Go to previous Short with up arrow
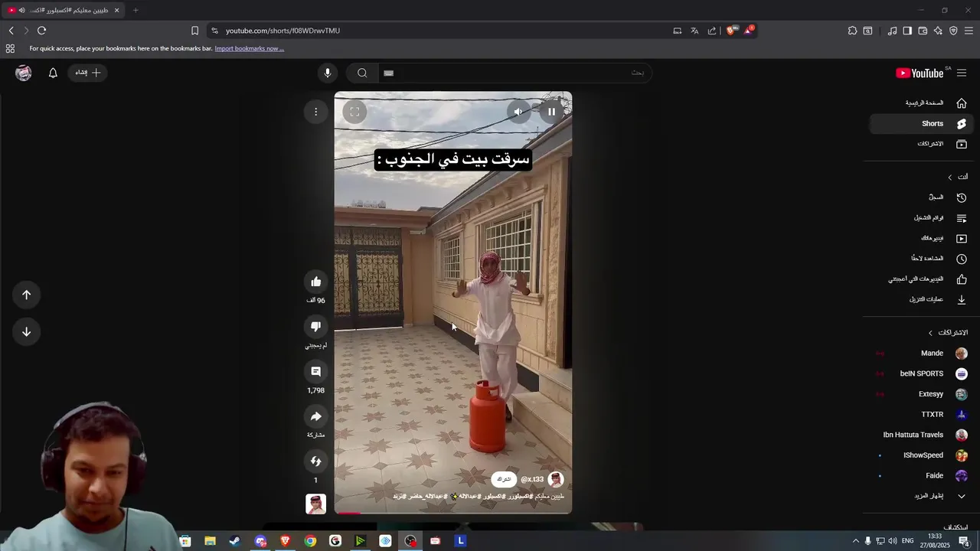Image resolution: width=980 pixels, height=551 pixels. click(26, 295)
